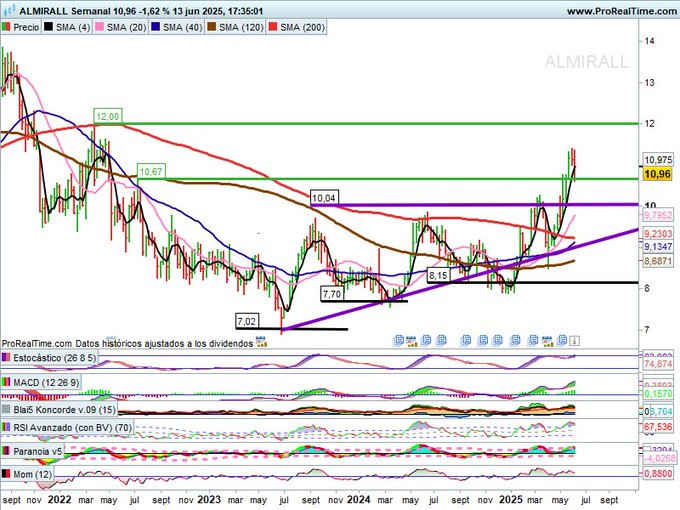Open the Blai5 Koncorde v.09 (15) label
The image size is (680, 510).
(64, 409)
